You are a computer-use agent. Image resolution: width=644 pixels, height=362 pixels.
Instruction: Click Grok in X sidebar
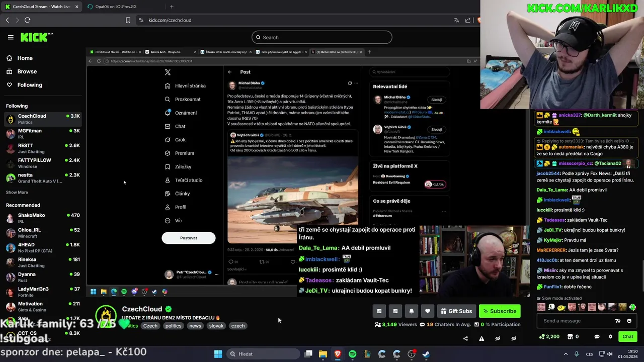pyautogui.click(x=176, y=140)
